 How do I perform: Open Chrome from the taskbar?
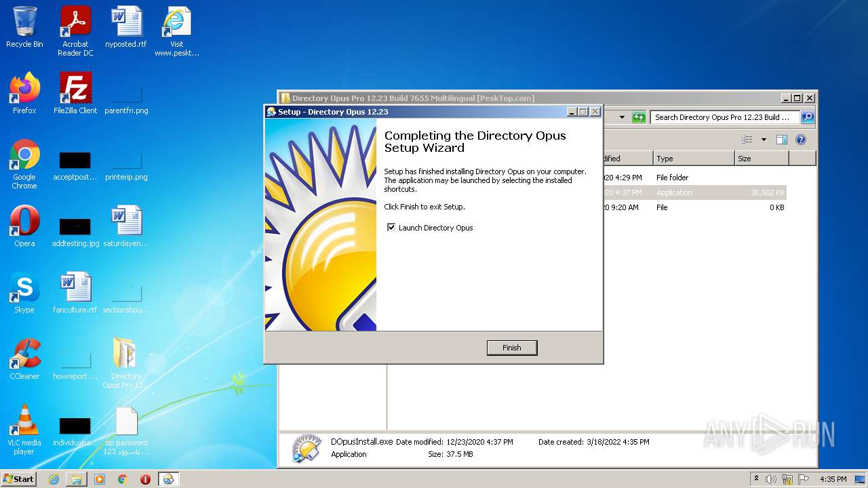pos(123,479)
